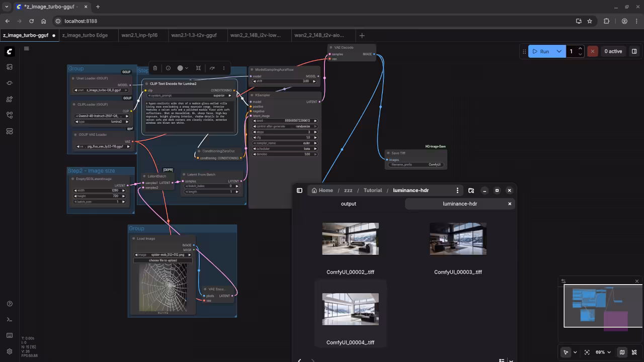Switch to wan2.1_inp-fp16 workflow tab
Screen dimensions: 644x362
(x=139, y=35)
